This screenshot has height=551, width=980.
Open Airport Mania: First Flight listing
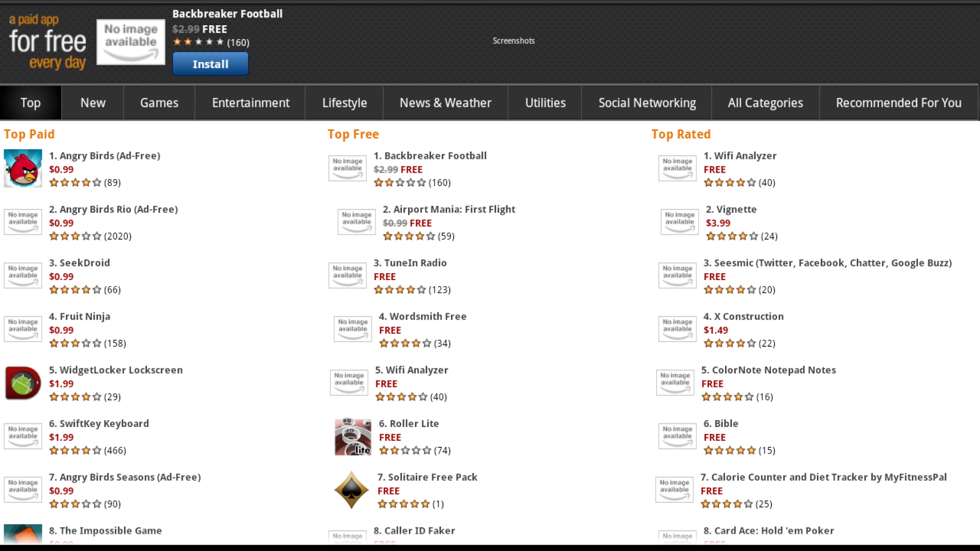click(x=449, y=209)
